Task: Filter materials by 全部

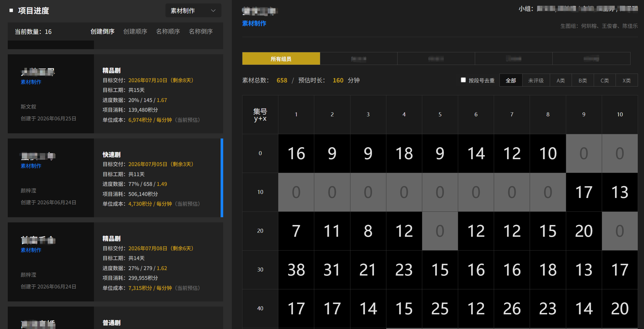Action: point(511,80)
